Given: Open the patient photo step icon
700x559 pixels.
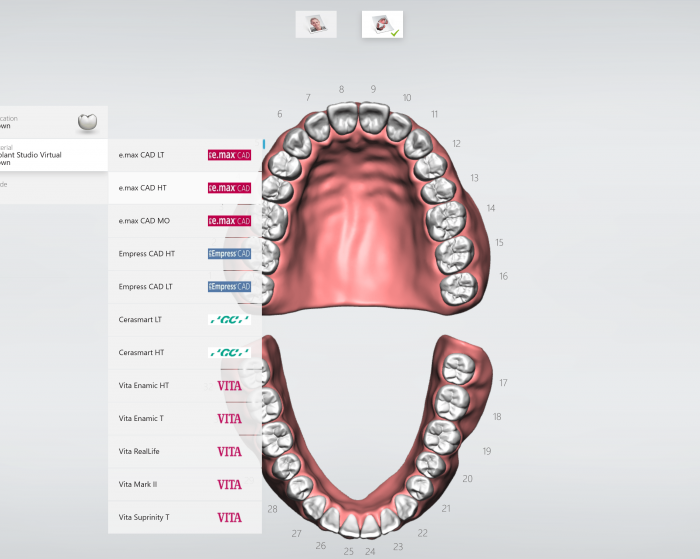Looking at the screenshot, I should click(316, 24).
